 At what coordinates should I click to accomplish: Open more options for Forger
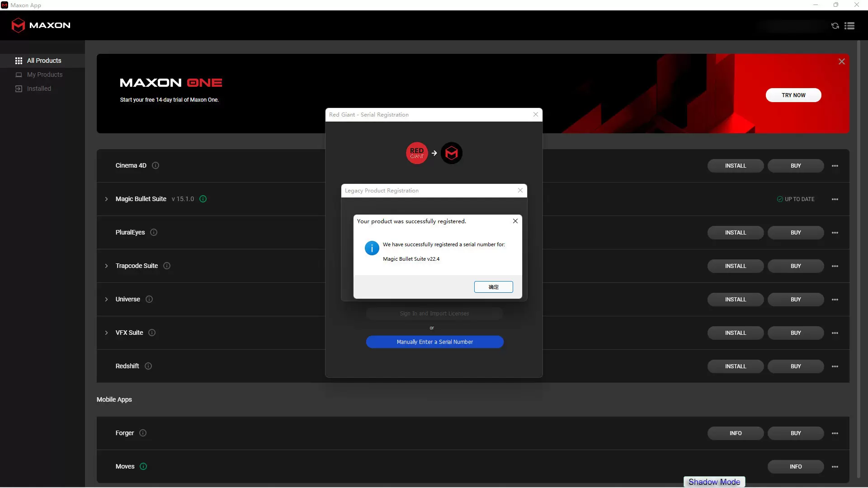tap(835, 433)
